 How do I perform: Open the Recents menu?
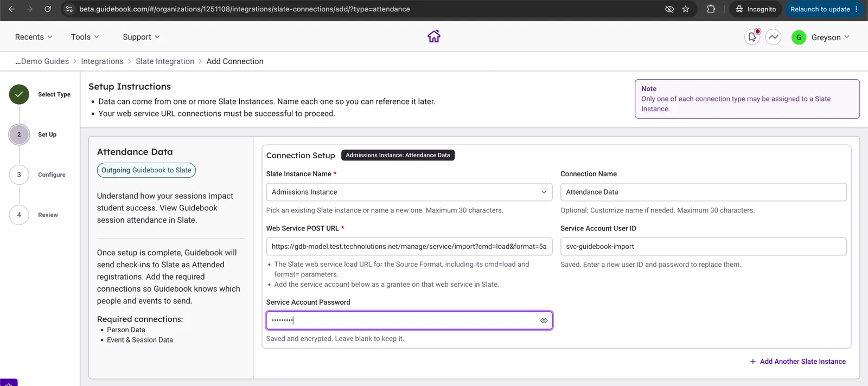(34, 37)
